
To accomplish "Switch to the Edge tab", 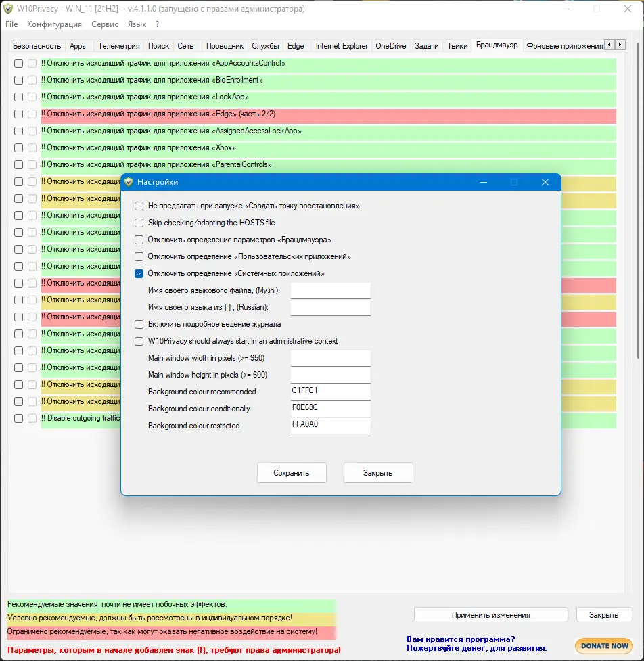I will click(x=296, y=46).
